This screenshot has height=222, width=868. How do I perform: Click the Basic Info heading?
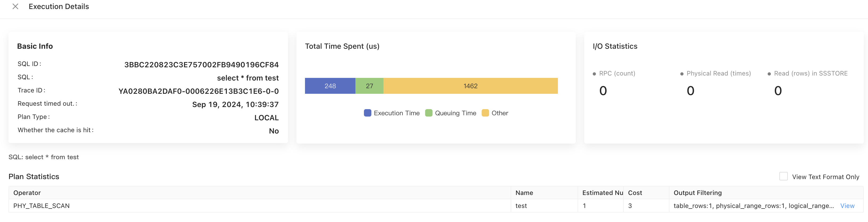(x=35, y=46)
